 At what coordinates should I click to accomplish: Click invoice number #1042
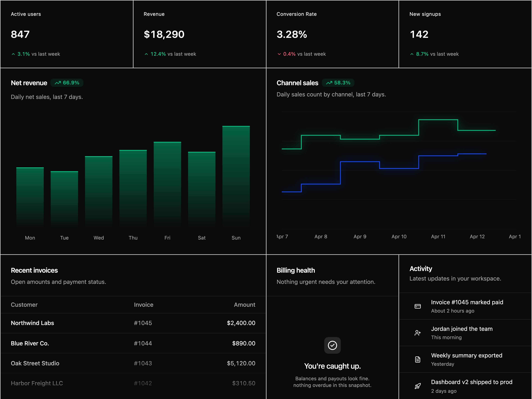143,383
